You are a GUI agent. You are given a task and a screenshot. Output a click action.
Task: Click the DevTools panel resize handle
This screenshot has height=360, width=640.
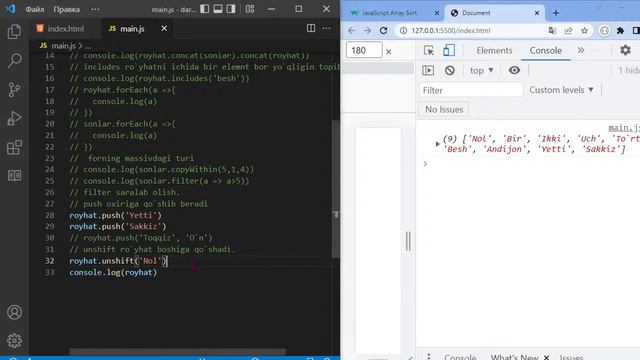coord(408,241)
